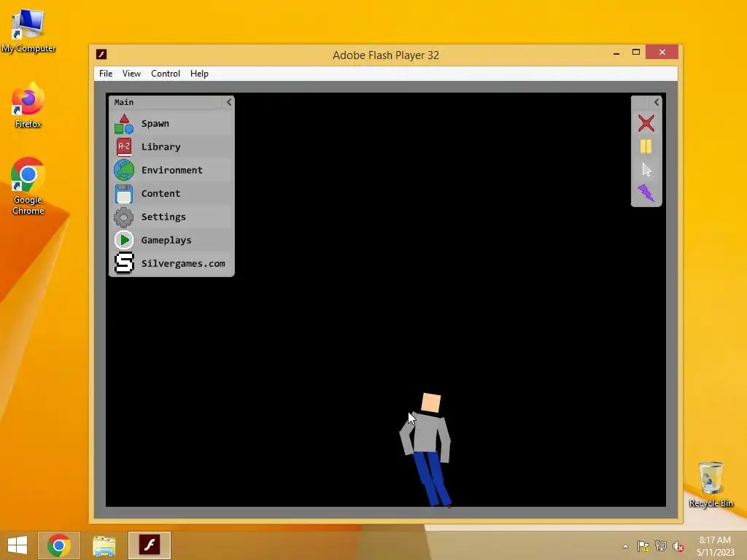
Task: Open the Spawn shapes icon
Action: point(124,124)
